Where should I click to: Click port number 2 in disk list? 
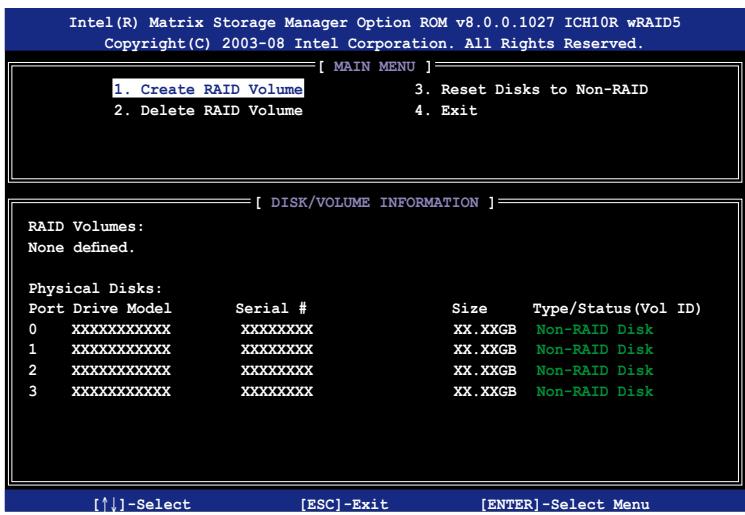(x=32, y=370)
